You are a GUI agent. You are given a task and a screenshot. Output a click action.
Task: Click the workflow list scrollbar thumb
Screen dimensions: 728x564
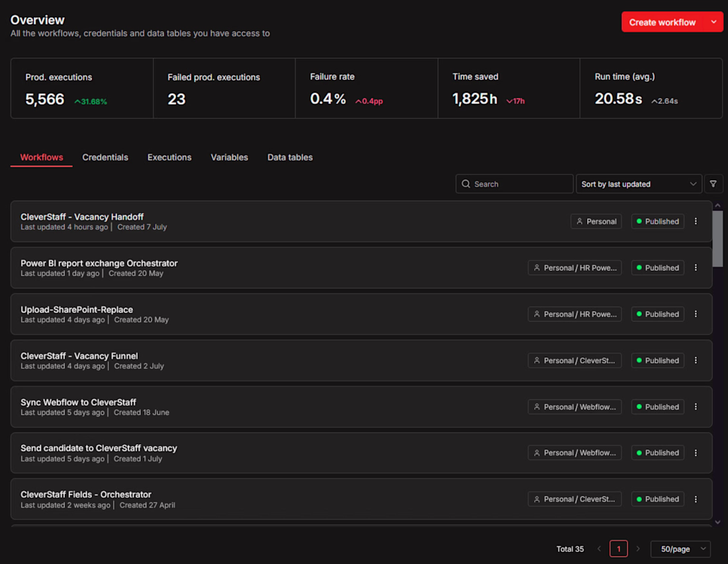pos(718,239)
